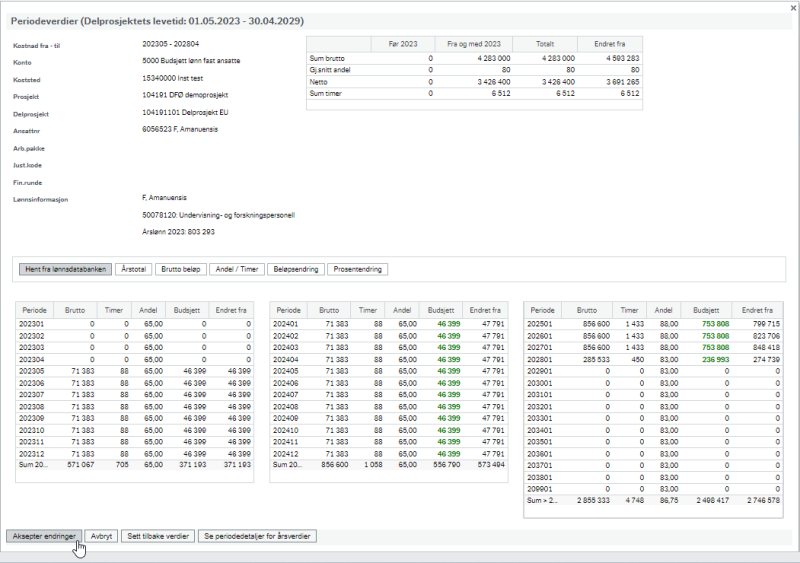This screenshot has height=563, width=800.
Task: Click Hent fra lønnsdatabanken button
Action: pyautogui.click(x=66, y=269)
